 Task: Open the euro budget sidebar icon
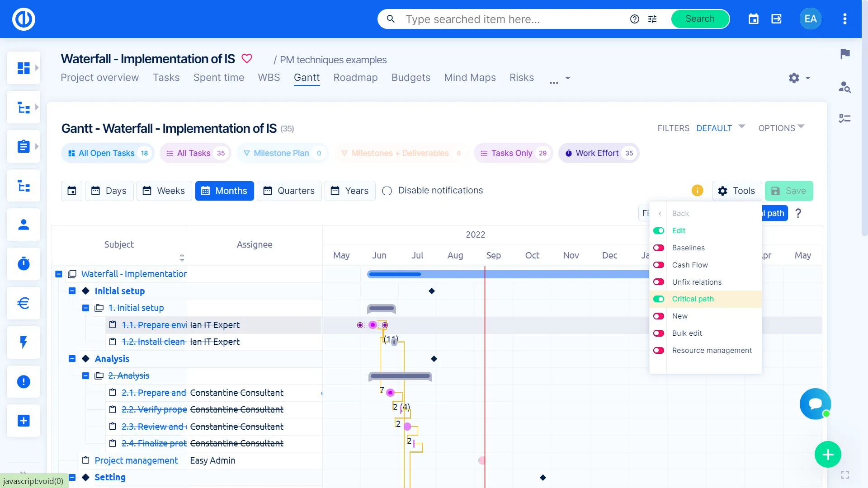(24, 303)
